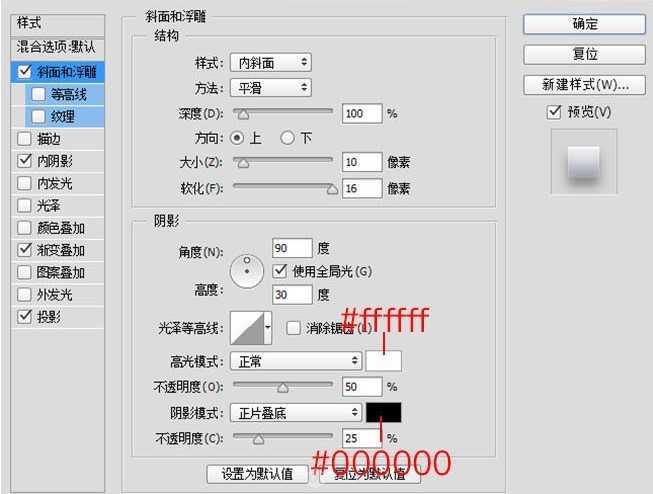Toggle the 使用全局光 checkbox

[281, 271]
